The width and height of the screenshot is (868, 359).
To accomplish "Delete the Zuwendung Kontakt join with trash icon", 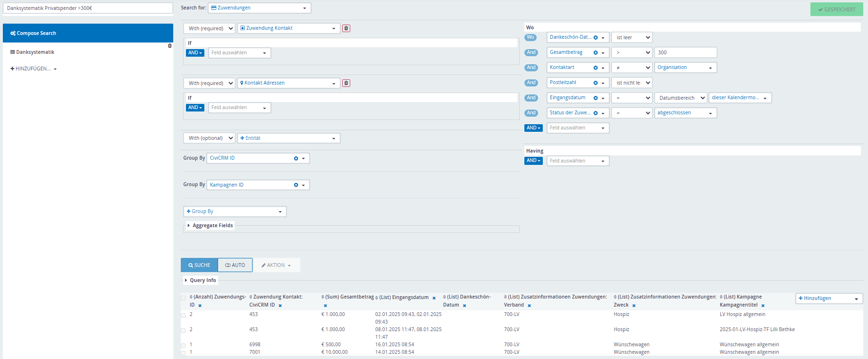I will 346,28.
